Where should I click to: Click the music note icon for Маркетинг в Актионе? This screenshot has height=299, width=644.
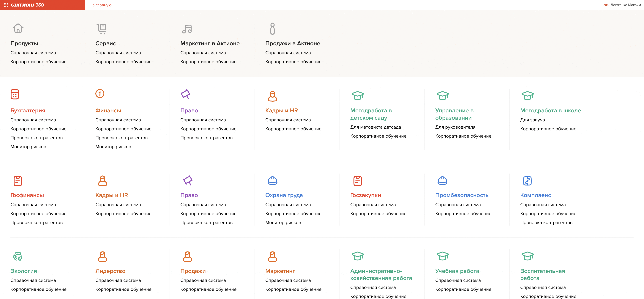coord(187,29)
